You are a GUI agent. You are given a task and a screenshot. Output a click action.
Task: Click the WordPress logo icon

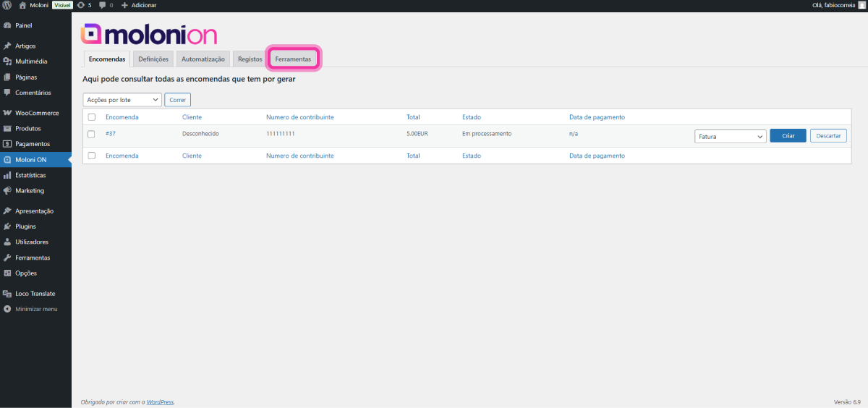pos(7,5)
